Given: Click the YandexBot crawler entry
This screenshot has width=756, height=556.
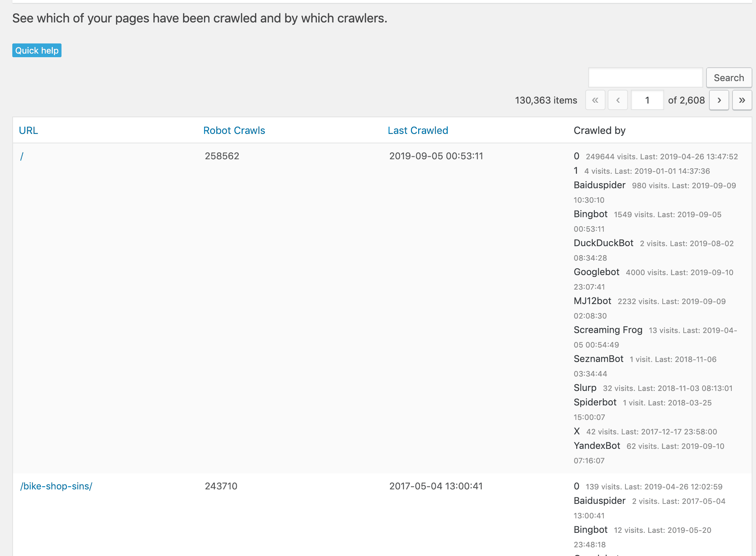Looking at the screenshot, I should [x=649, y=453].
